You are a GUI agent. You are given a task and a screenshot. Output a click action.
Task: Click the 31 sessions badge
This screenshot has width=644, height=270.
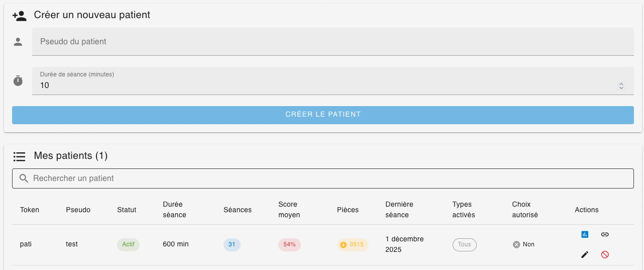tap(232, 245)
